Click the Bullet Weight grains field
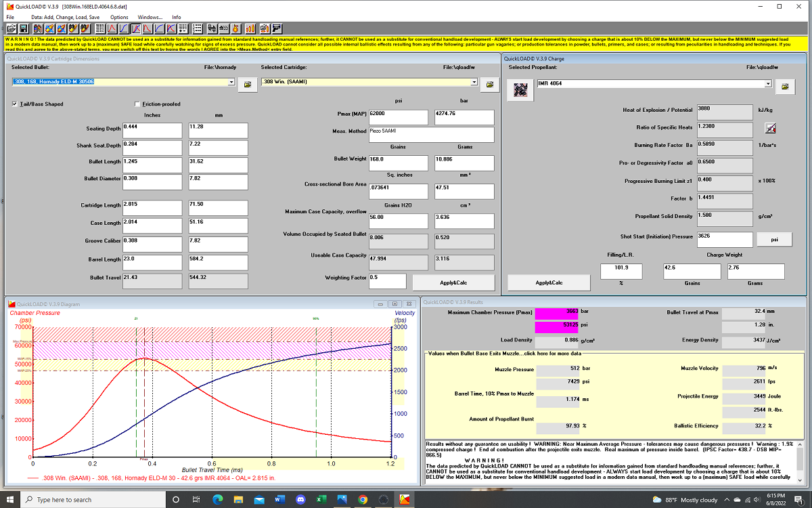The width and height of the screenshot is (812, 508). [x=398, y=163]
